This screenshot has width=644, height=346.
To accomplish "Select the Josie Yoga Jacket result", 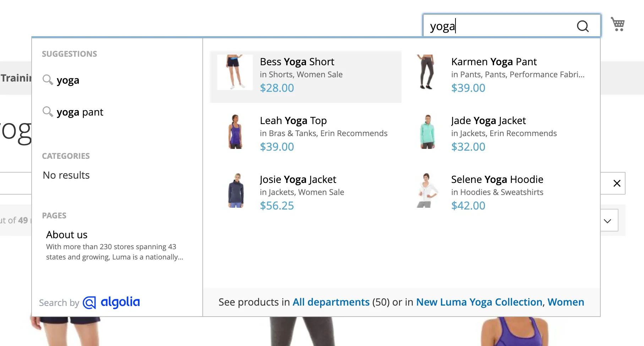I will pyautogui.click(x=298, y=179).
